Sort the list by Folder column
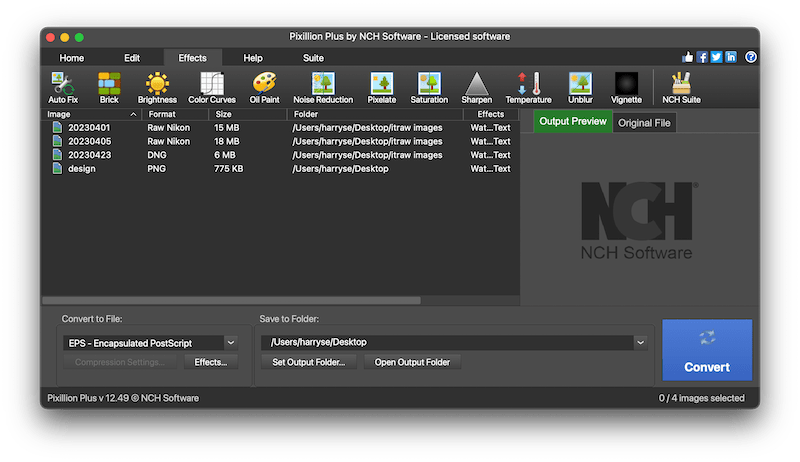The image size is (800, 462). (x=375, y=114)
